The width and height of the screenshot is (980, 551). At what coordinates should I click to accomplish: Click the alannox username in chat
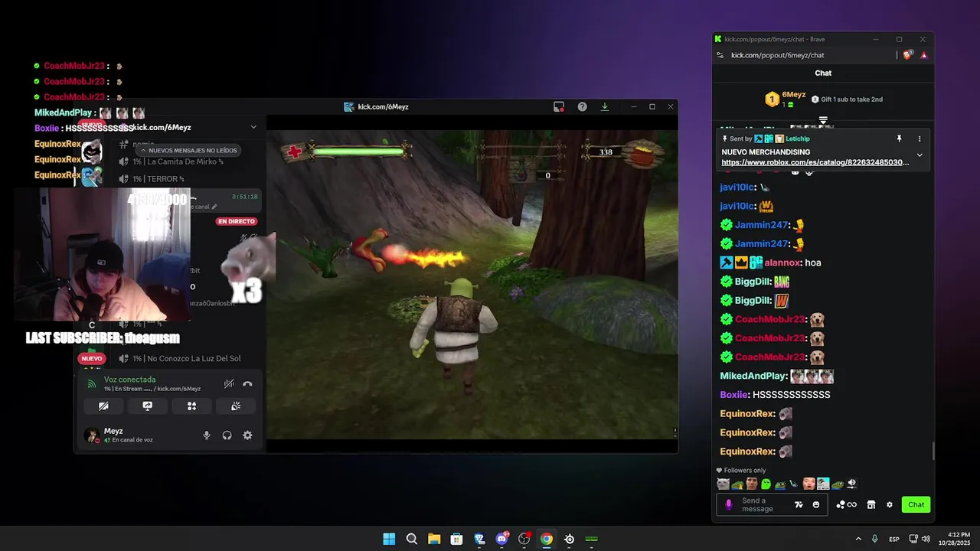click(x=782, y=262)
